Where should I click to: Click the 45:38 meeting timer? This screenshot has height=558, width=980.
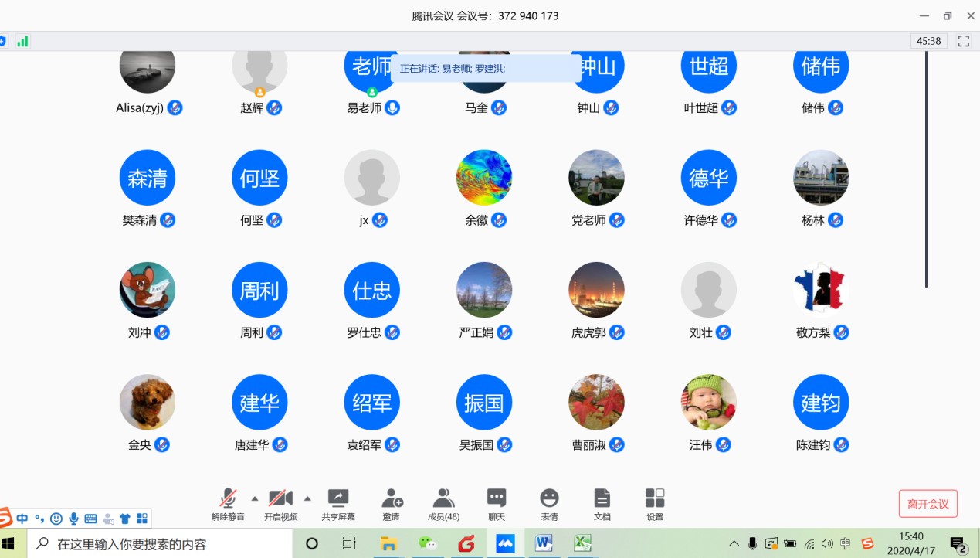click(x=927, y=41)
